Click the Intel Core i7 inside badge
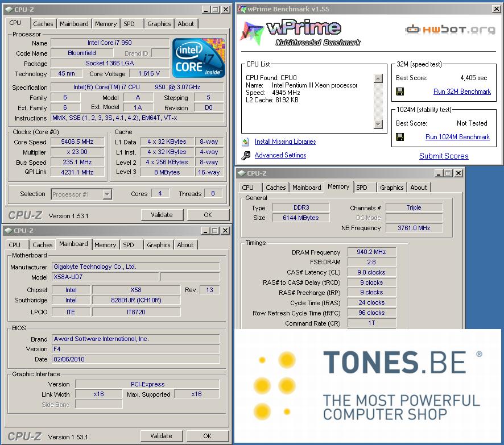The width and height of the screenshot is (504, 445). pyautogui.click(x=199, y=58)
